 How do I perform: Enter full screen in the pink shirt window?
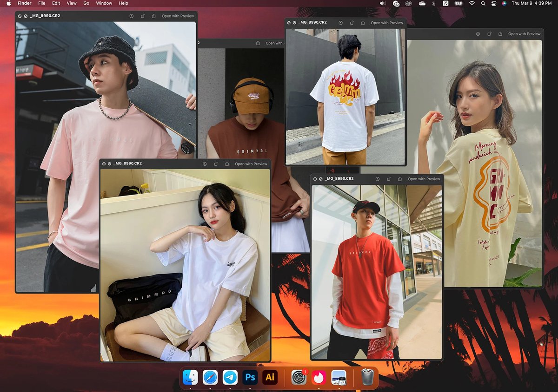click(x=25, y=16)
